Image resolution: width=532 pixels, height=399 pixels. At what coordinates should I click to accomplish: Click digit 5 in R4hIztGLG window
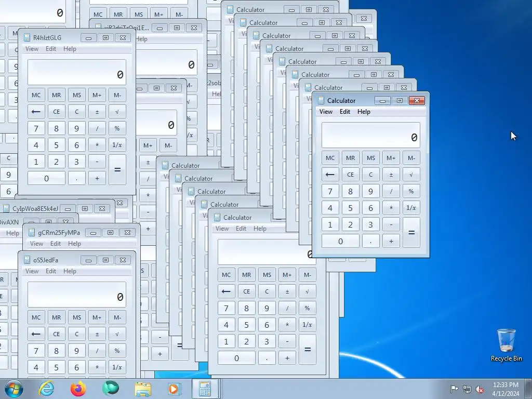(x=56, y=145)
